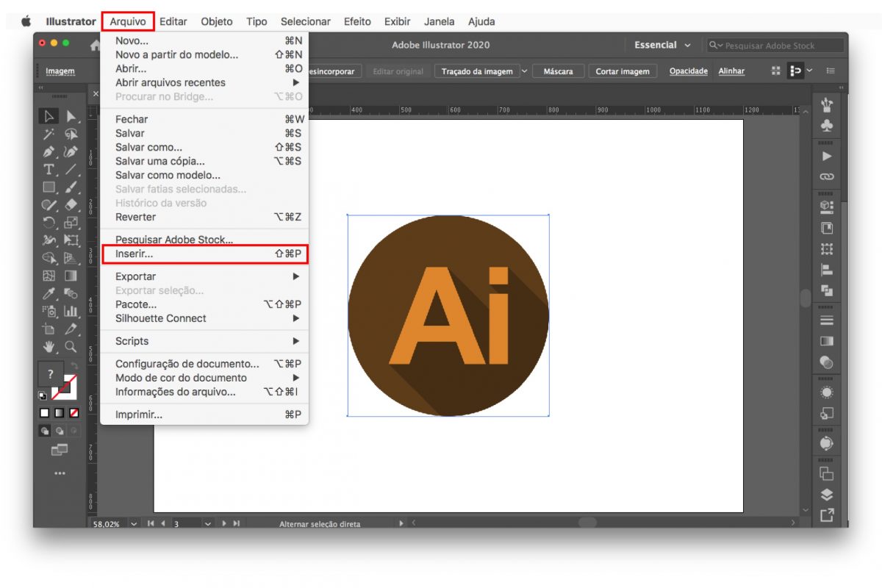Select the Mesh tool
Viewport: 882px width, 588px height.
[x=49, y=276]
